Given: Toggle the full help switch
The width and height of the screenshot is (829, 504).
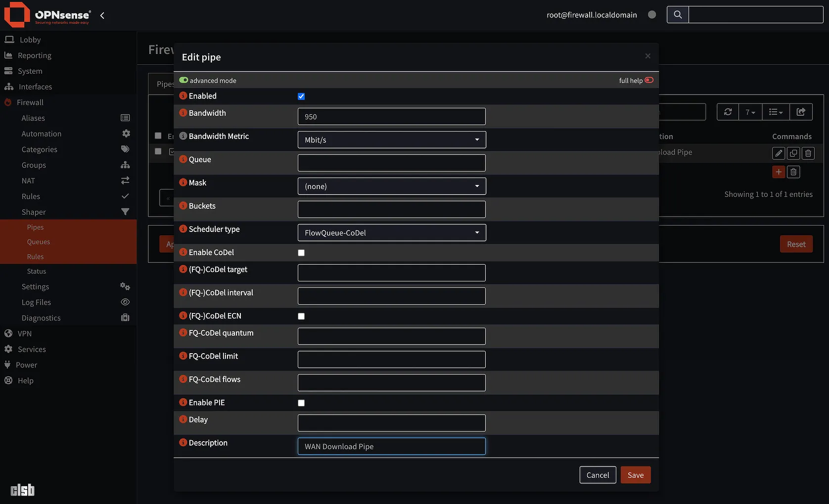Looking at the screenshot, I should point(649,80).
